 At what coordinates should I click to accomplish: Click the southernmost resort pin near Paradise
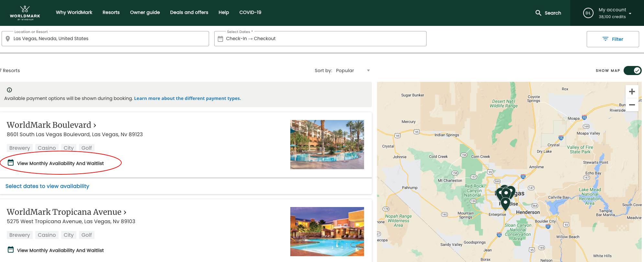(505, 204)
